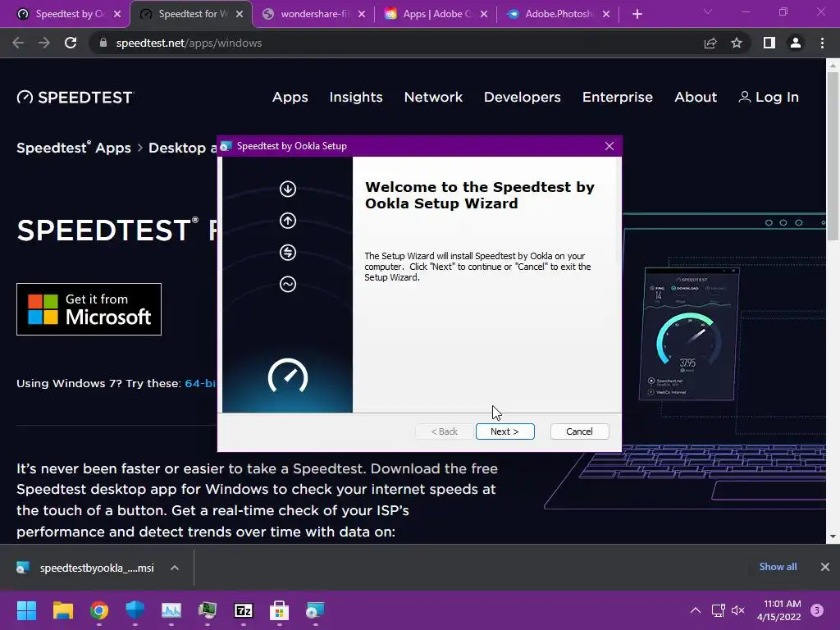The width and height of the screenshot is (840, 630).
Task: Cancel the Speedtest by Ookla Setup
Action: 579,431
